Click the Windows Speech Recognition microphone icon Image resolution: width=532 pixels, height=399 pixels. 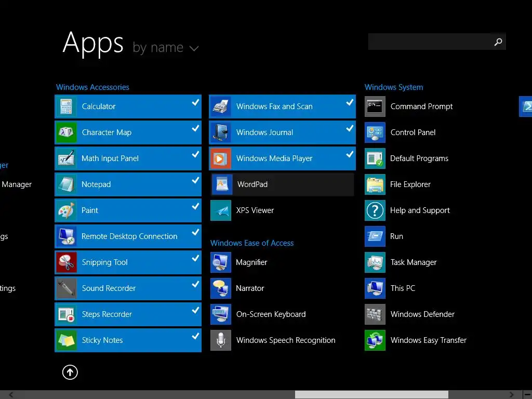pos(220,340)
